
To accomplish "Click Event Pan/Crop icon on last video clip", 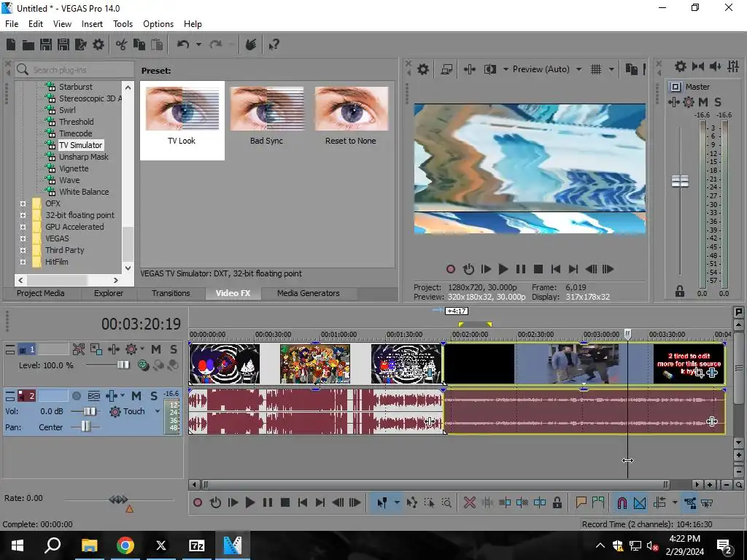I will [x=699, y=373].
